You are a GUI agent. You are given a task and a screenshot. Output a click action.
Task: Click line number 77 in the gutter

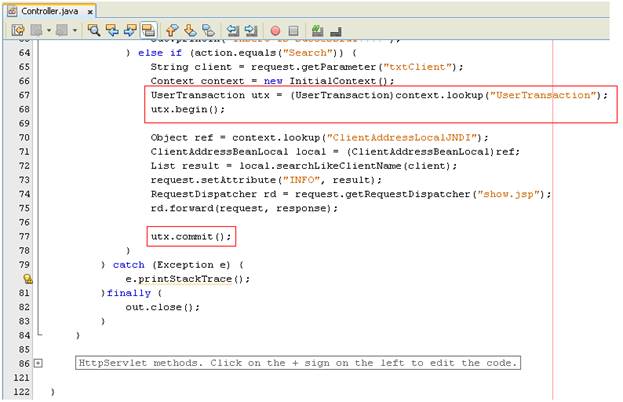24,236
